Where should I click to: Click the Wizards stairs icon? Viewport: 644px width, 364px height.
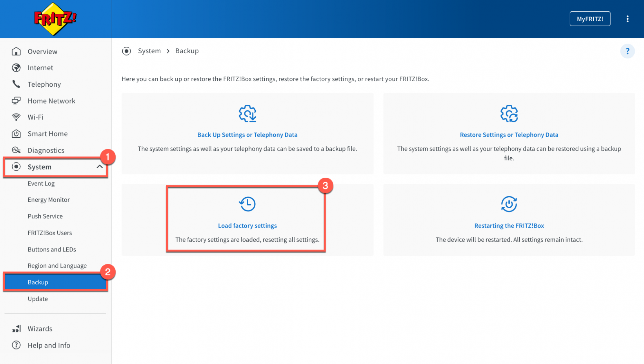click(16, 329)
